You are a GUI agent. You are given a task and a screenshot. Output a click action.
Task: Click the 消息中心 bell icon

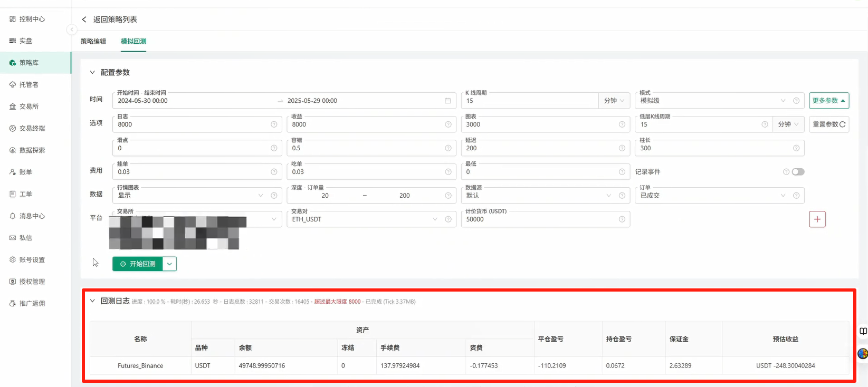[13, 216]
